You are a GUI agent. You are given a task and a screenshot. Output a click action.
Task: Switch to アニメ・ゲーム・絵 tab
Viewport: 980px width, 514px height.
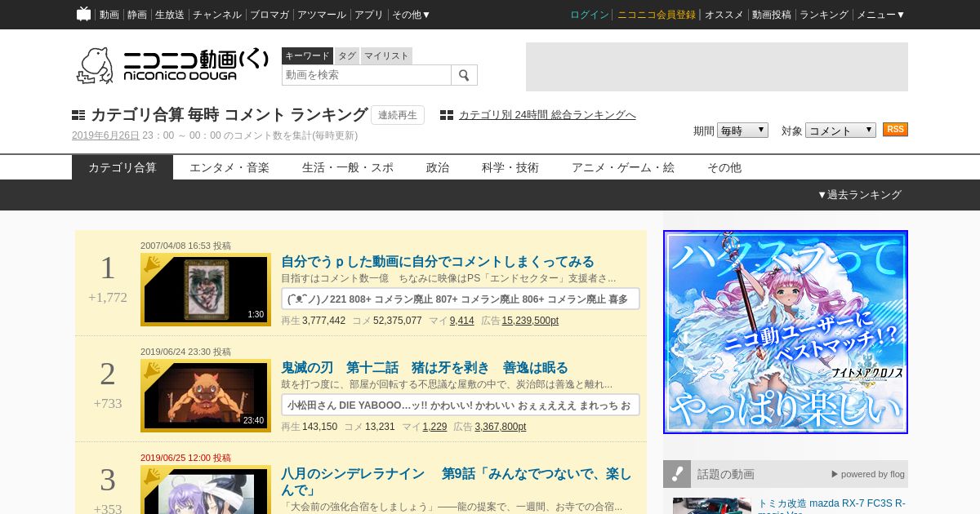(x=623, y=167)
